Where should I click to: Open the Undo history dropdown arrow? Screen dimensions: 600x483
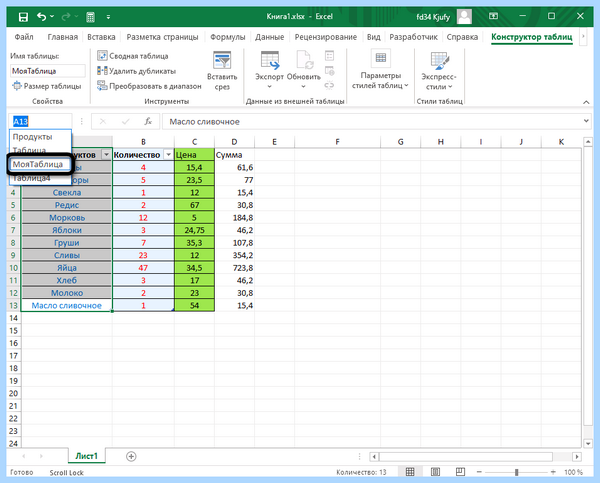coord(52,16)
